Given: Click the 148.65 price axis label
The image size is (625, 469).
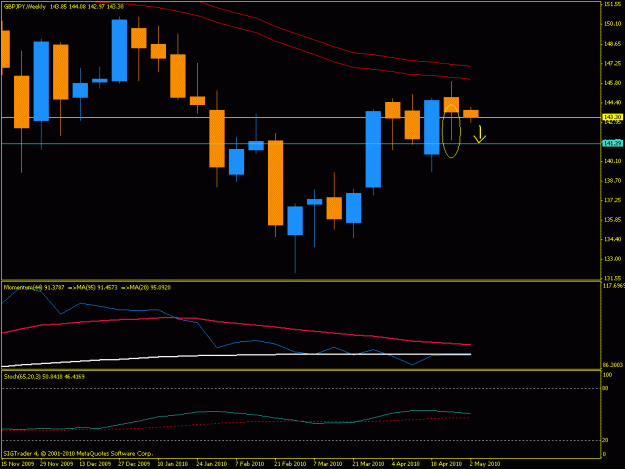Looking at the screenshot, I should [x=612, y=43].
